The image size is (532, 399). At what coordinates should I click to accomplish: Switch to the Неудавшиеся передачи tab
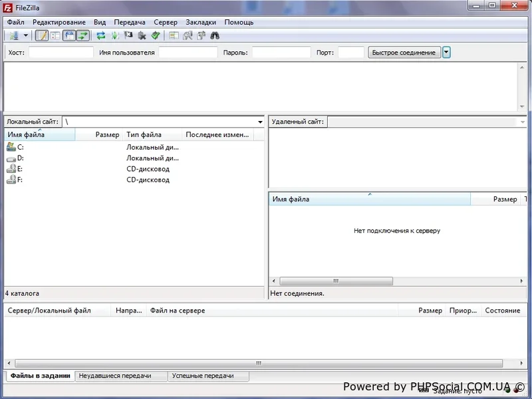(114, 376)
